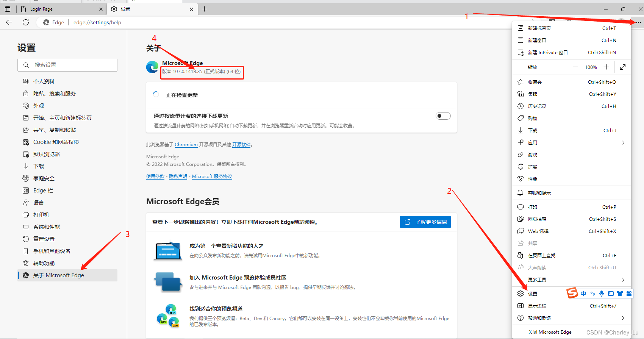Click the 搜索设置 search field
This screenshot has width=644, height=339.
click(x=67, y=65)
